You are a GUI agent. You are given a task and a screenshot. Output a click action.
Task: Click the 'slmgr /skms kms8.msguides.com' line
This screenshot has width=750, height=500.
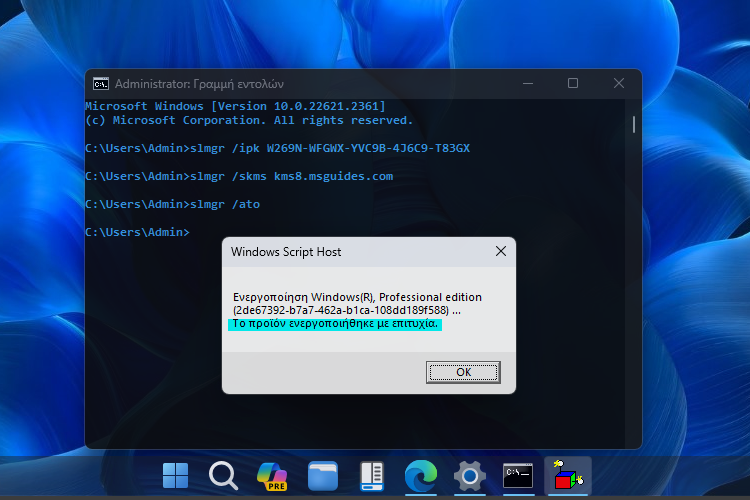click(x=239, y=177)
